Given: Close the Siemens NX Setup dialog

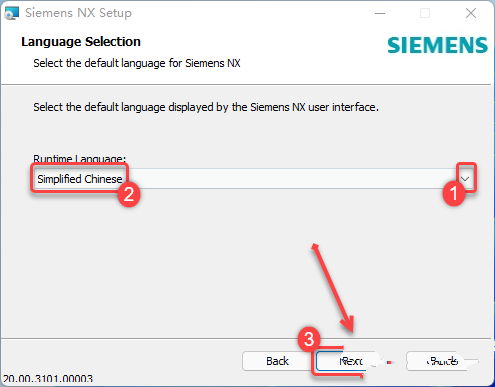Looking at the screenshot, I should 471,13.
